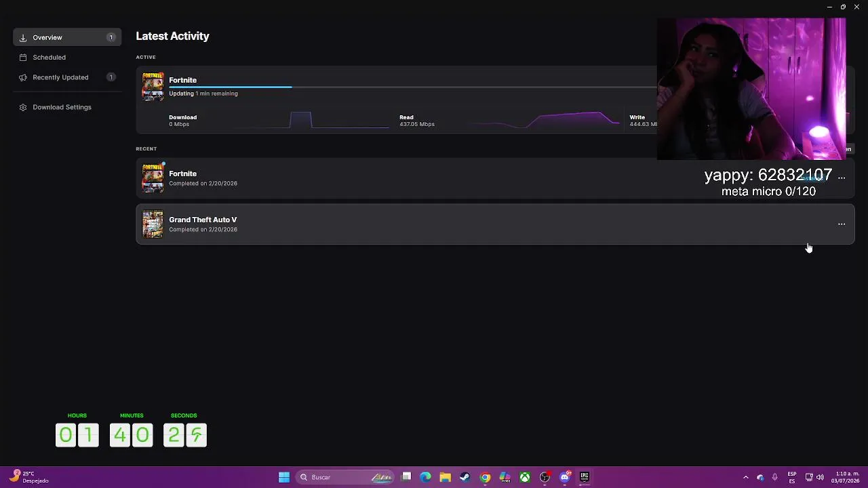
Task: Click 'Updating 1 min remaining' status text
Action: tap(203, 94)
